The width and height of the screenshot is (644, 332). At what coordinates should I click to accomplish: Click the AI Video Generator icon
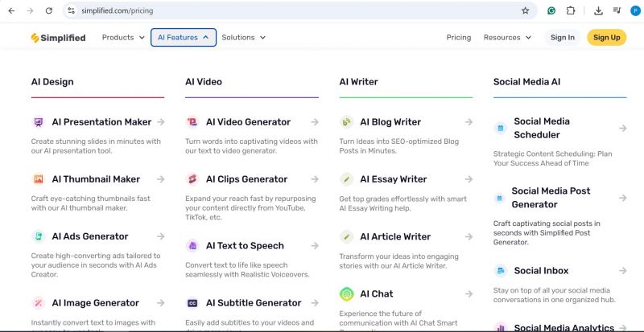192,122
